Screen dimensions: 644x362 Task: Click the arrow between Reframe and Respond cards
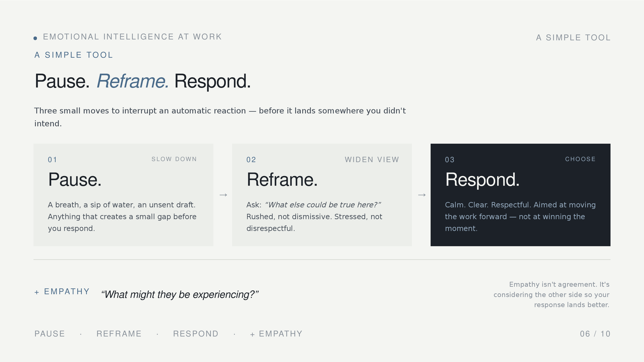[422, 195]
